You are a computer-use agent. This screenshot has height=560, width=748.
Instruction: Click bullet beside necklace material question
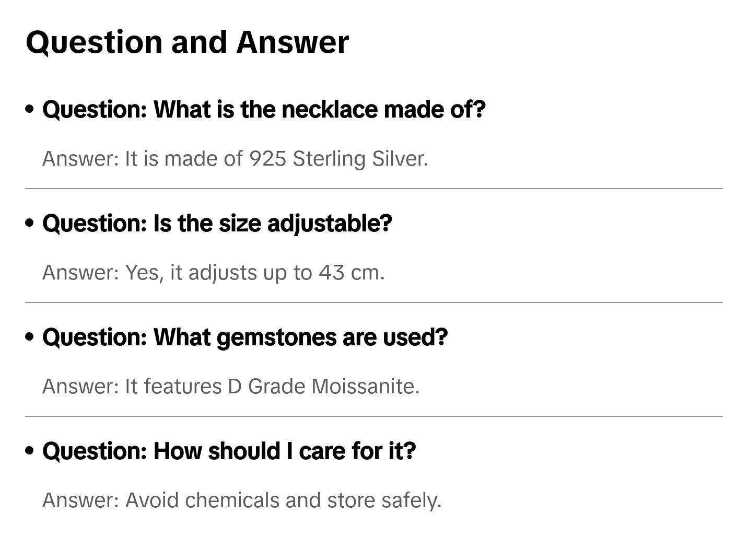click(30, 109)
